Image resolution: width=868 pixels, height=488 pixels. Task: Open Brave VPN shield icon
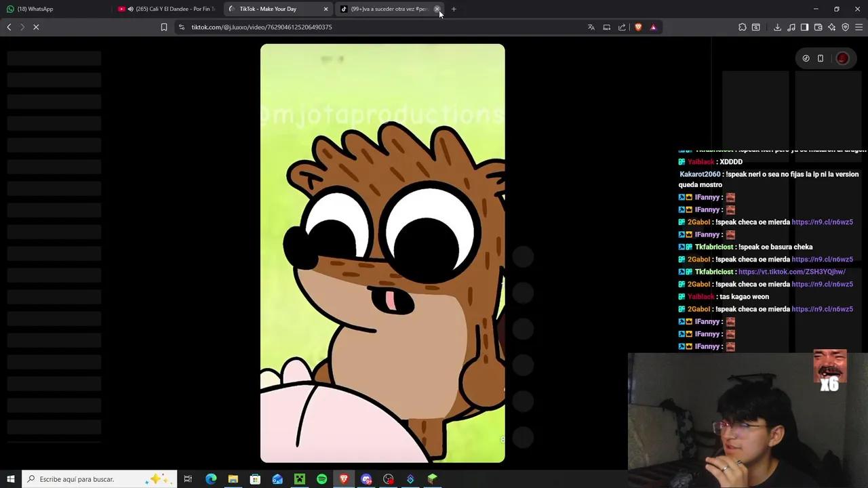coord(845,27)
